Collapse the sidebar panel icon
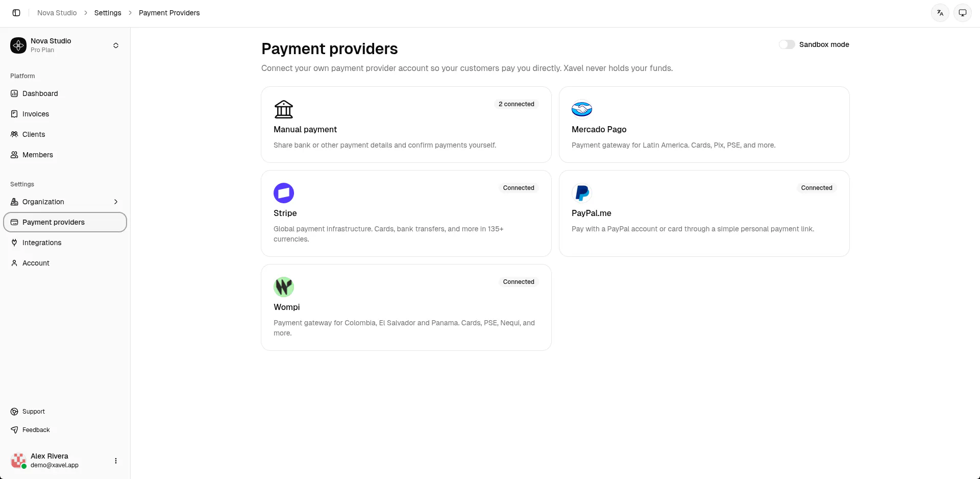This screenshot has width=980, height=479. point(16,13)
